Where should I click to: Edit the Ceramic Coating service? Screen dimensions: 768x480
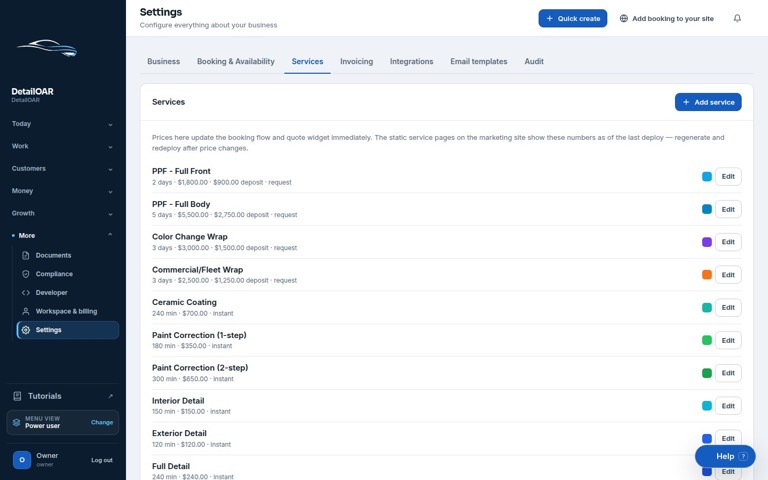[x=728, y=308]
